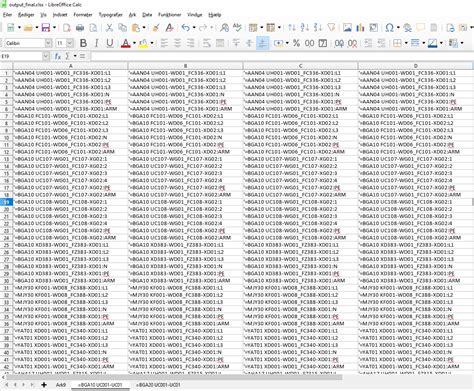This screenshot has width=474, height=391.
Task: Click the Sort icon with up-down arrows
Action: 292,28
